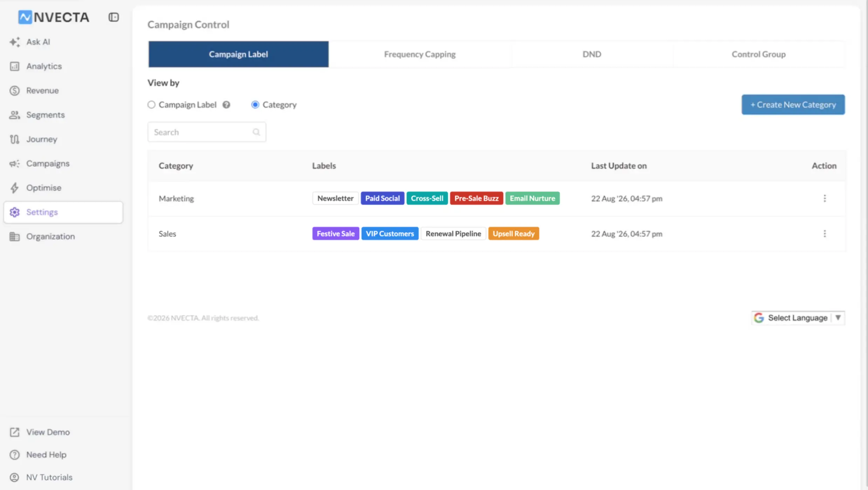Open the Analytics menu item

[x=63, y=66]
